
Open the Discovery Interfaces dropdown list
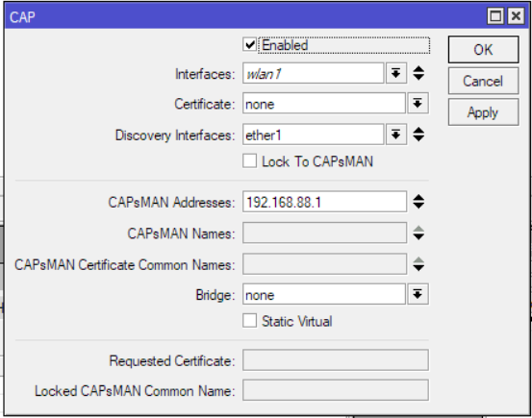[396, 135]
